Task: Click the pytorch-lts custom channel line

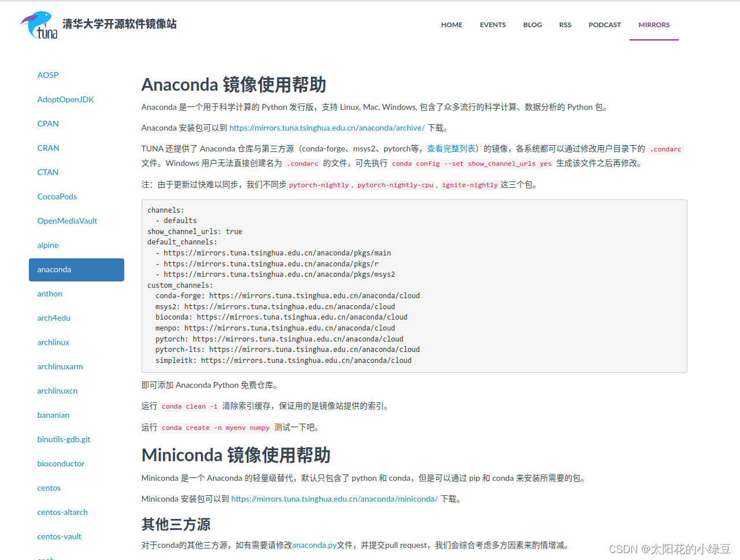Action: [288, 349]
